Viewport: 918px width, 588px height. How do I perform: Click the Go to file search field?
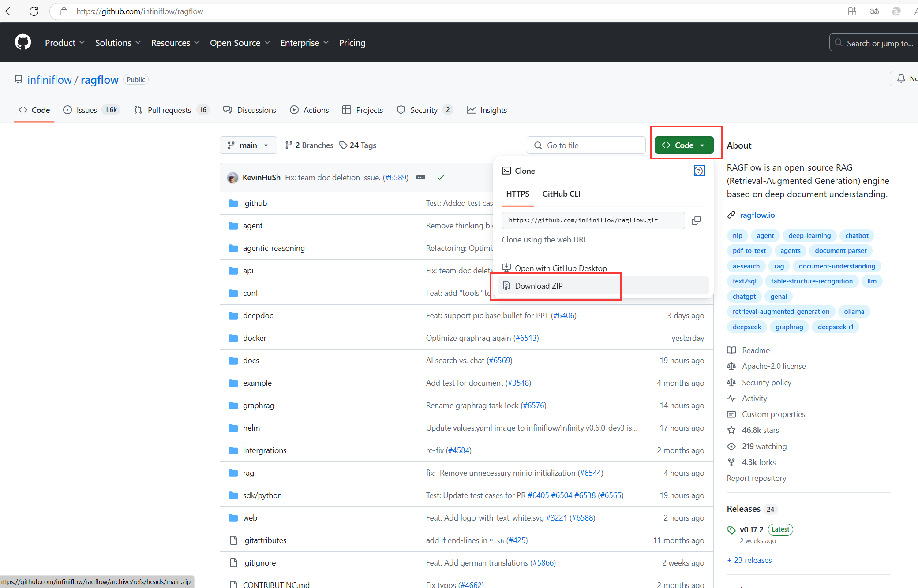coord(587,145)
